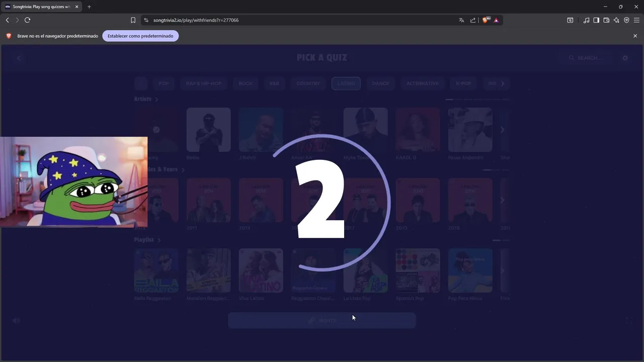
Task: Select the ROCK genre tab
Action: (246, 83)
